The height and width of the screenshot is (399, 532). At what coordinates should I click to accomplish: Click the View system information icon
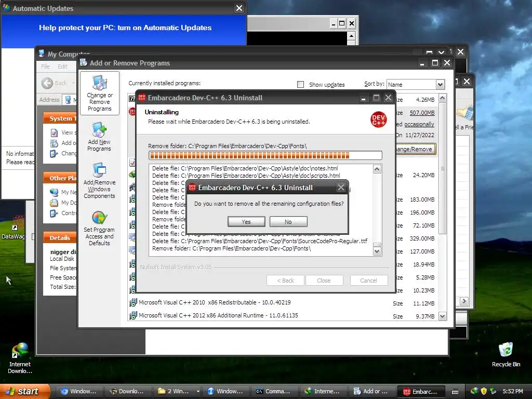pos(54,132)
